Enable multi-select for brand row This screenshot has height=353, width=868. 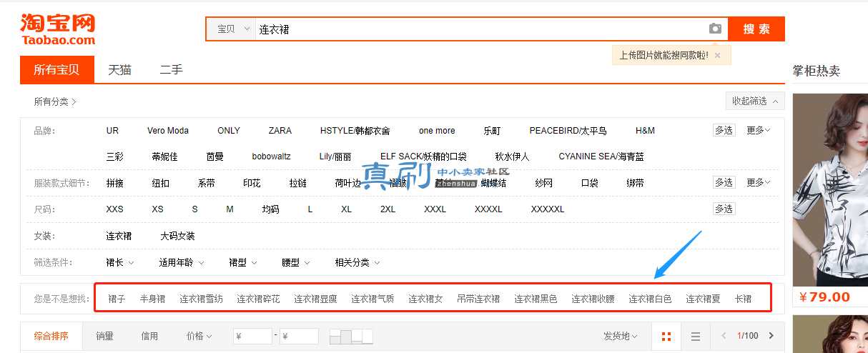click(724, 130)
